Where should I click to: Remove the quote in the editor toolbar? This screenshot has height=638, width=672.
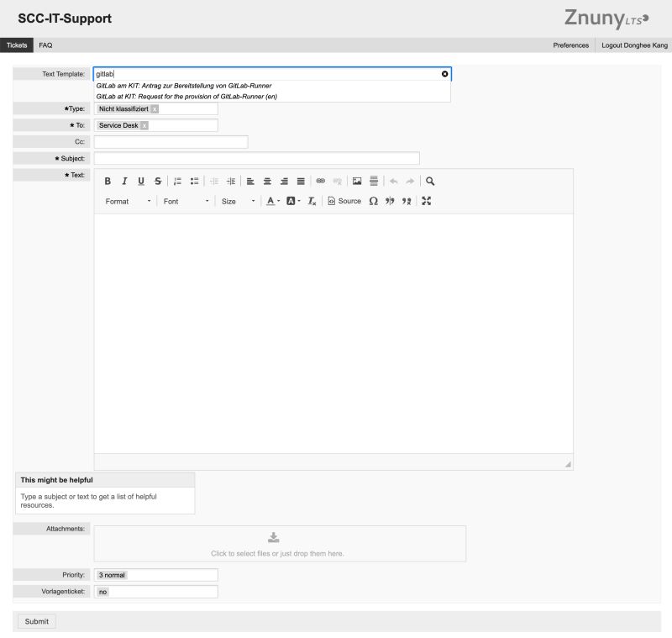pyautogui.click(x=407, y=201)
